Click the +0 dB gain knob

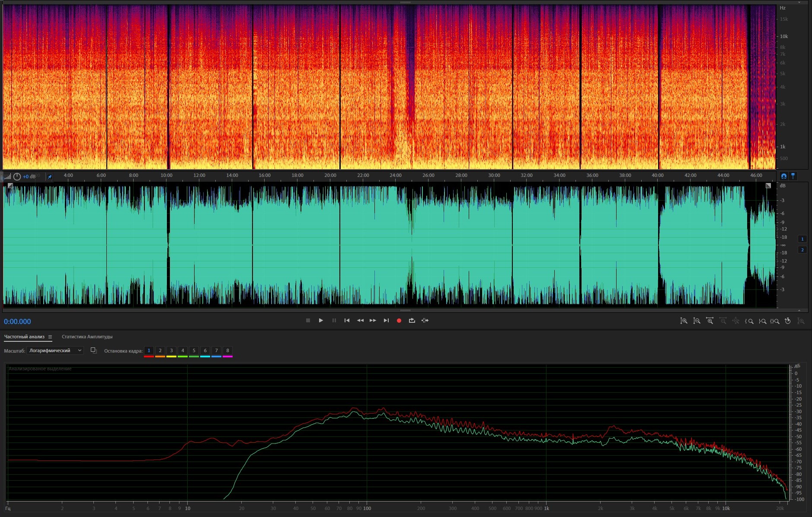tap(17, 177)
